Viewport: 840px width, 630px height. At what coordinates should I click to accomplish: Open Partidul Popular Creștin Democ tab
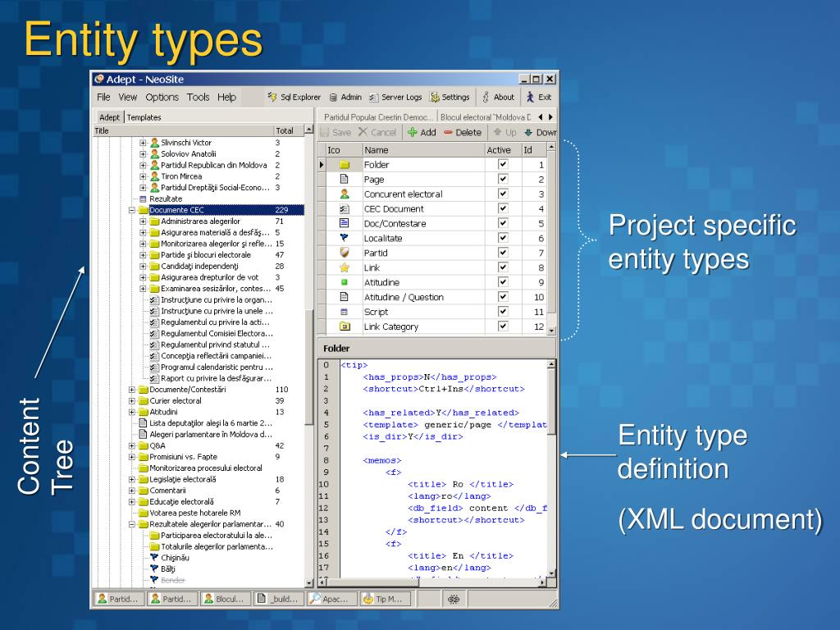377,116
